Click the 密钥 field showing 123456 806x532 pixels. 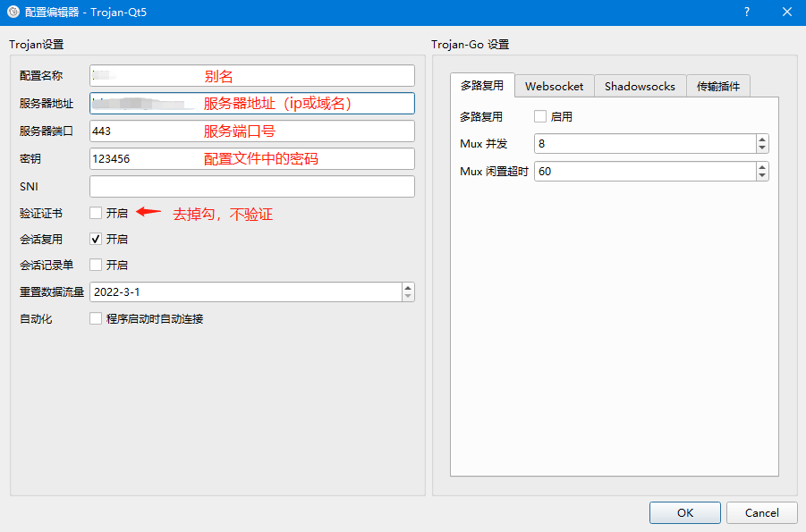tap(252, 159)
